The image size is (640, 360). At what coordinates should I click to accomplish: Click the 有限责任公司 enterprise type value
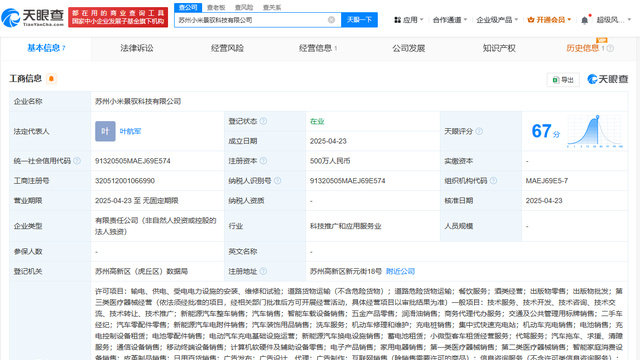click(156, 226)
